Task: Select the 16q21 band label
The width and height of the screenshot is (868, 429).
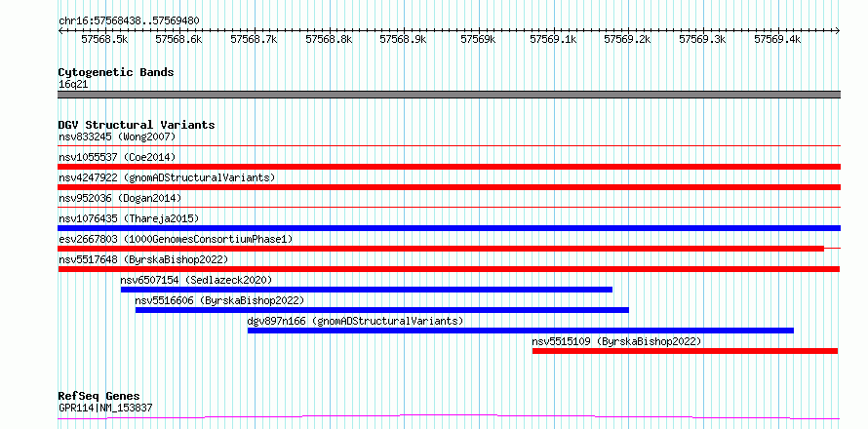Action: (x=73, y=85)
